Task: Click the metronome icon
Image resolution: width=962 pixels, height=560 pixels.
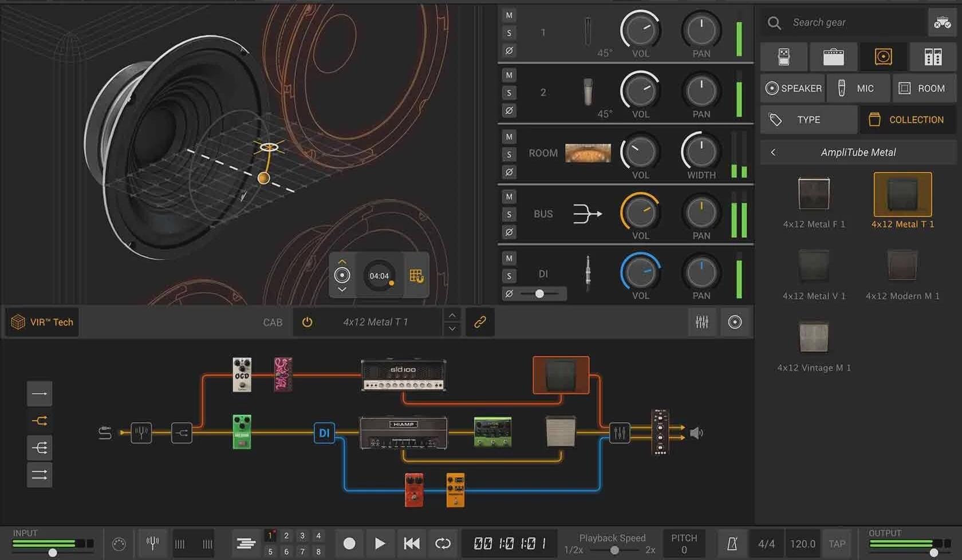Action: (732, 543)
